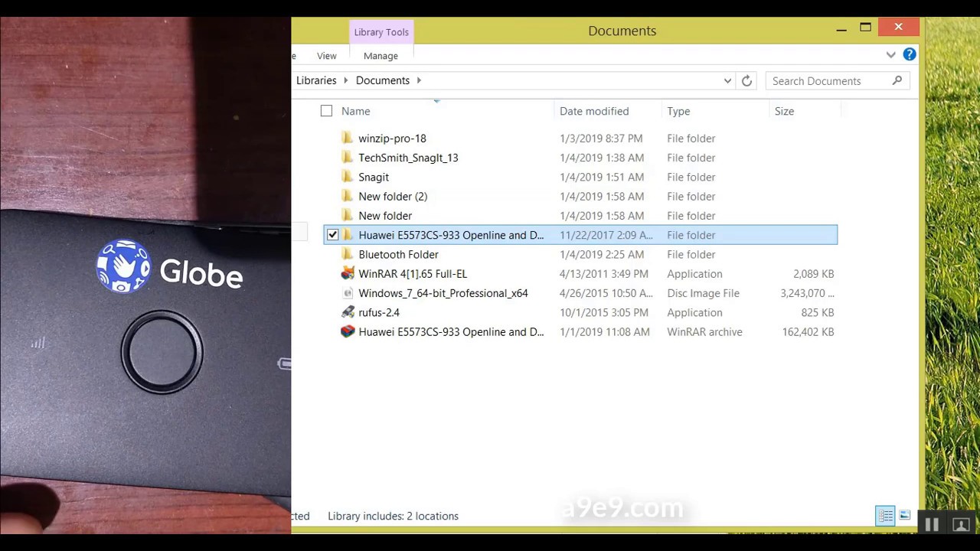Screen dimensions: 980x551
Task: Click the Bluetooth Folder icon
Action: pos(348,254)
